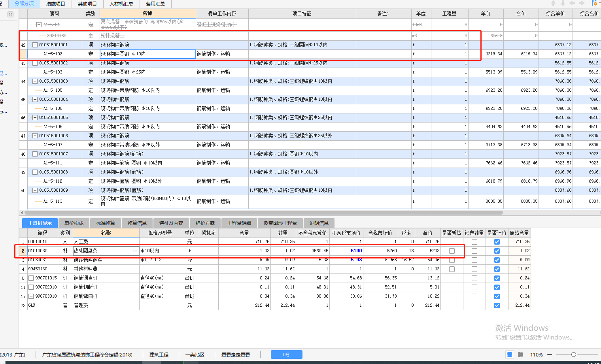
Task: Open the 费用汇总 tab
Action: [x=155, y=4]
